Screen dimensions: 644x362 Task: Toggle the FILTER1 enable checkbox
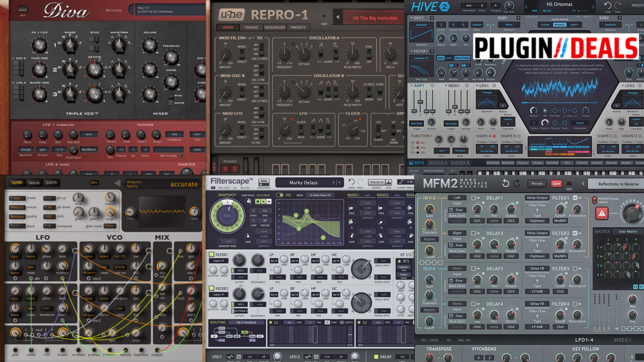click(212, 255)
